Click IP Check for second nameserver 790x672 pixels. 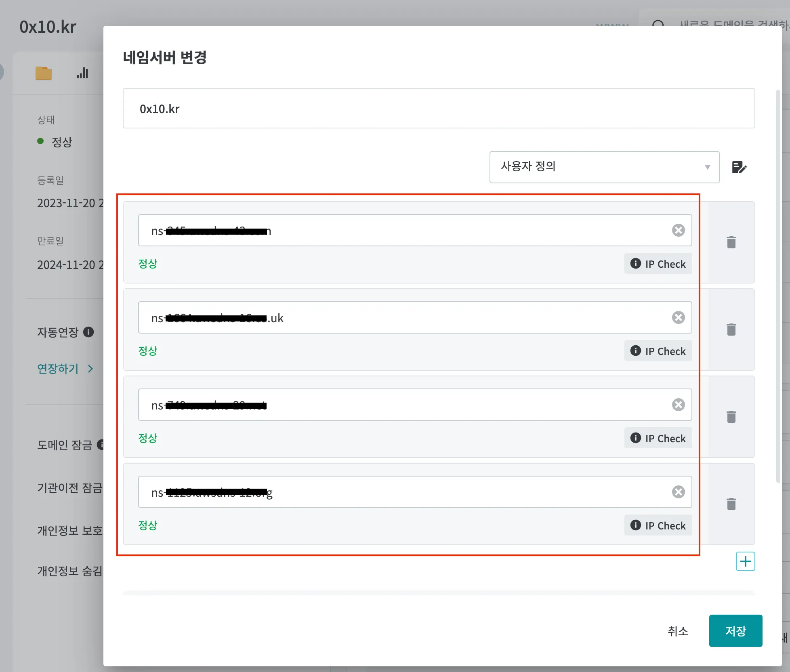[x=658, y=351]
